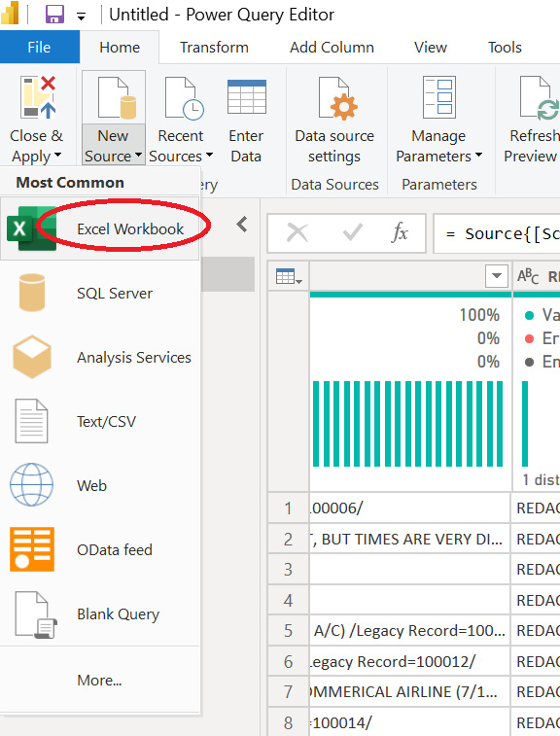This screenshot has height=736, width=560.
Task: Select row number 2 header
Action: pyautogui.click(x=288, y=539)
